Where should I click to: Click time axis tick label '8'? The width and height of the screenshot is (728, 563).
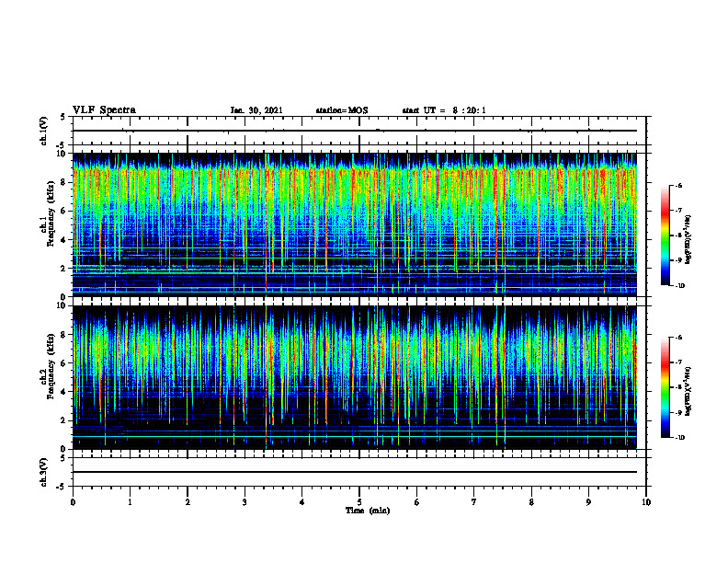pyautogui.click(x=531, y=502)
